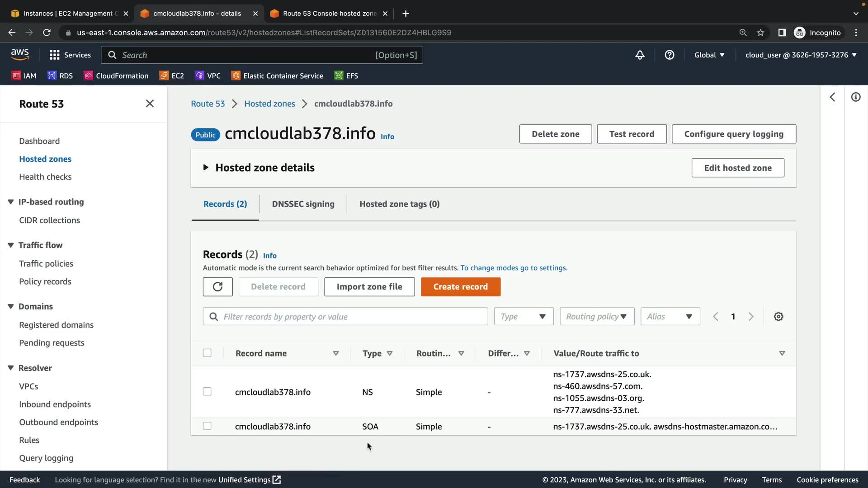
Task: Open the notifications bell icon
Action: 640,55
